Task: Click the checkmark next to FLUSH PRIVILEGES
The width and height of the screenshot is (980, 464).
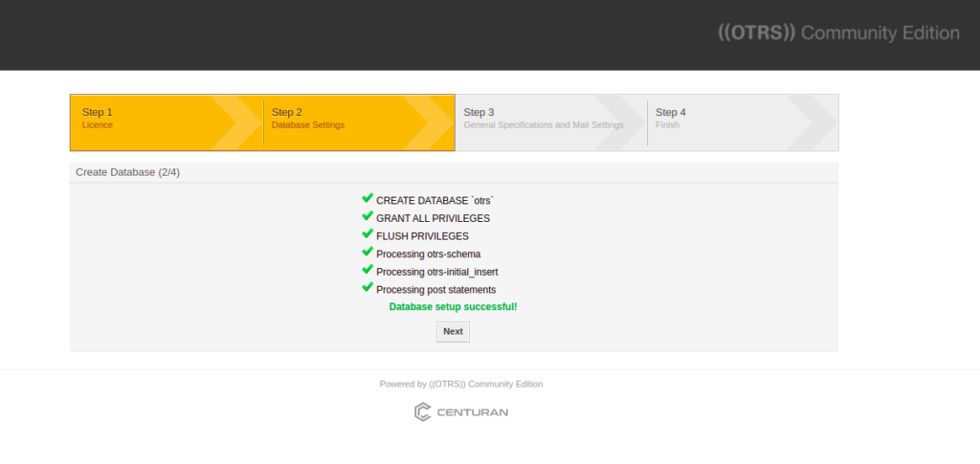Action: point(367,234)
